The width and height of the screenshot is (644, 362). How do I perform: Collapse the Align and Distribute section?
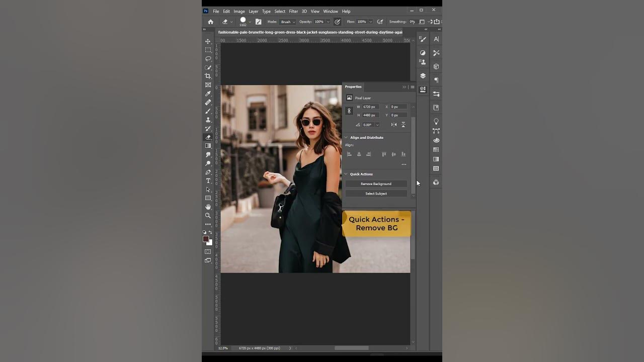(x=346, y=137)
